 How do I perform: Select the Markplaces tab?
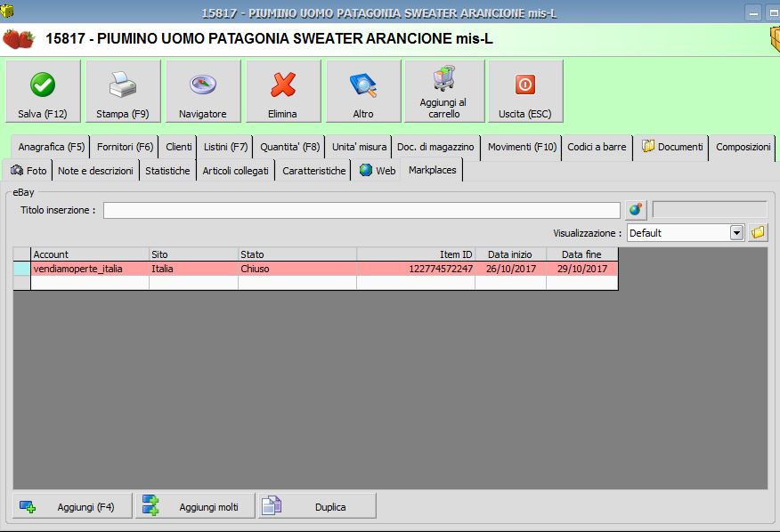[x=432, y=170]
